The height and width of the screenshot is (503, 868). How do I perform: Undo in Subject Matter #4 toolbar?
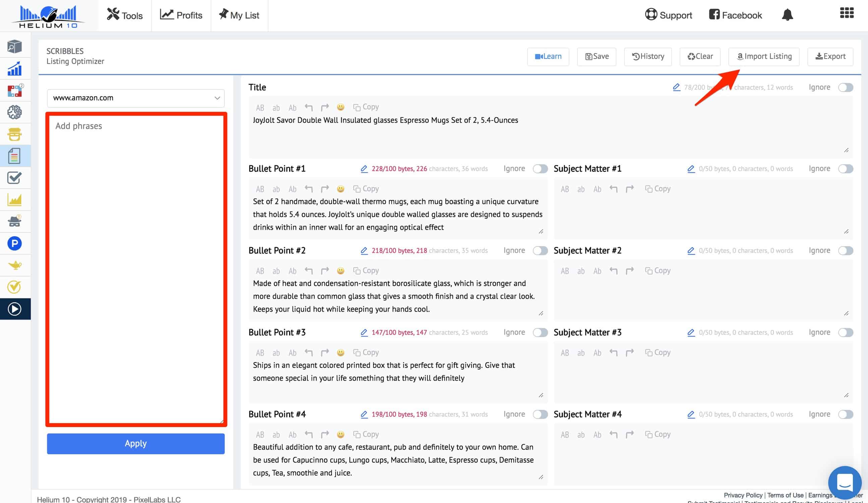(x=613, y=434)
